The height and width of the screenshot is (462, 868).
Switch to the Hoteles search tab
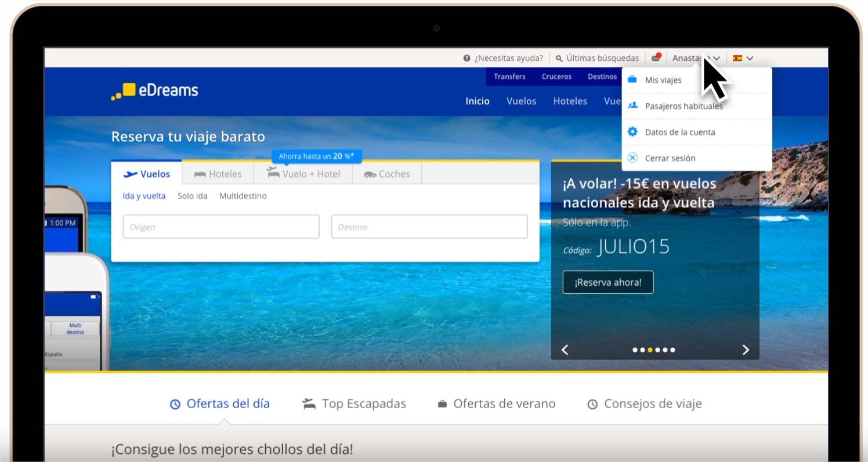coord(218,174)
